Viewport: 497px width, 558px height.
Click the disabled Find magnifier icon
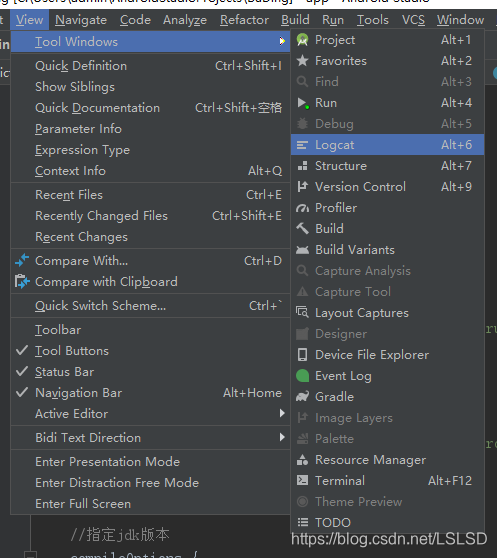(302, 82)
